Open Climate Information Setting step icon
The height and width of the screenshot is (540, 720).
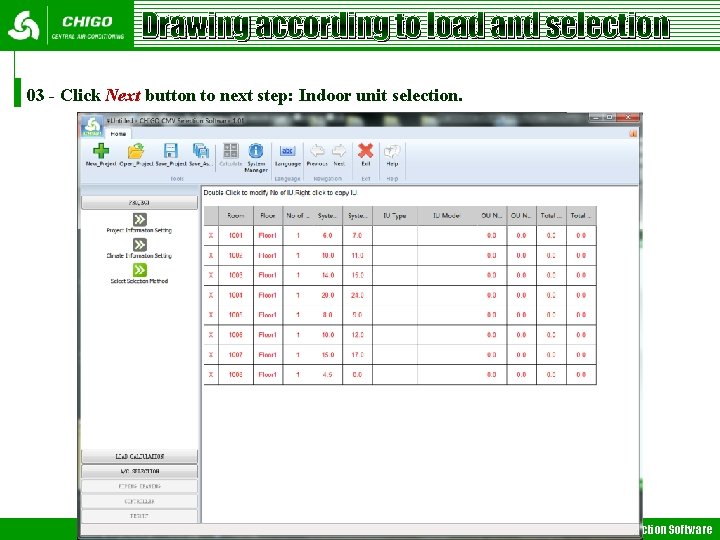point(140,245)
